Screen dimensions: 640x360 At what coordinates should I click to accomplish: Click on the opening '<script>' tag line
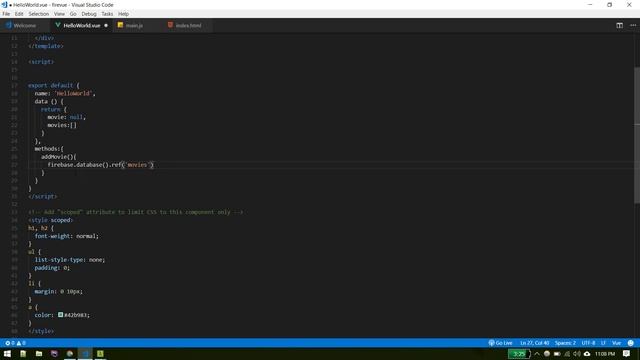[41, 62]
